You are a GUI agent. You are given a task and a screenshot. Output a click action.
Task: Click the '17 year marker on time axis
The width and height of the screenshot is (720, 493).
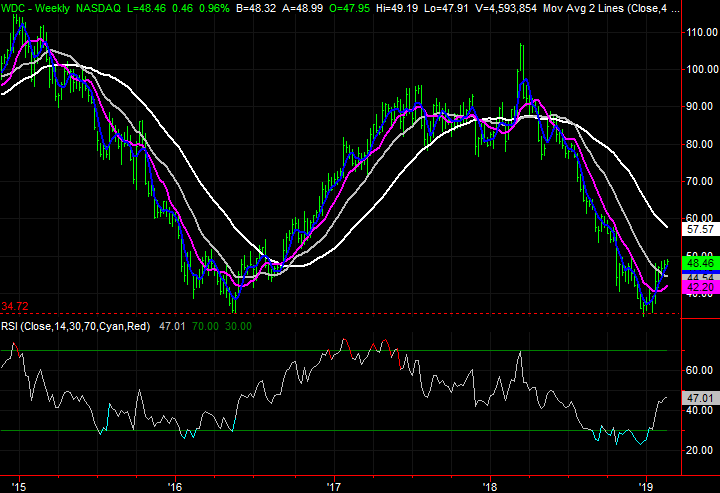334,484
